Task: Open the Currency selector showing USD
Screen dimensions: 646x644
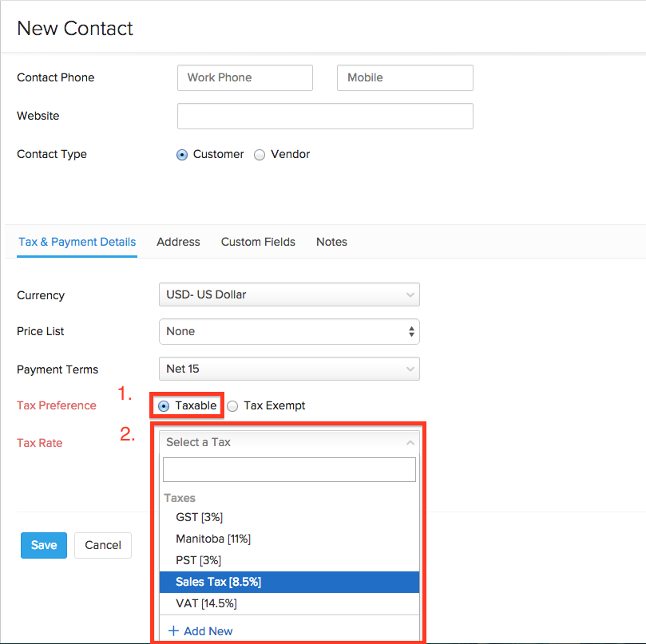Action: pos(289,294)
